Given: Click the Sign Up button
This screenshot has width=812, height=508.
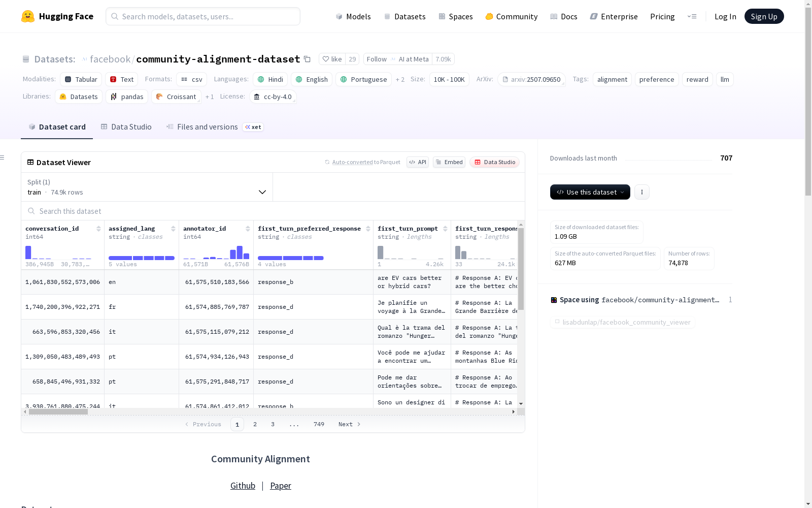Looking at the screenshot, I should point(764,16).
